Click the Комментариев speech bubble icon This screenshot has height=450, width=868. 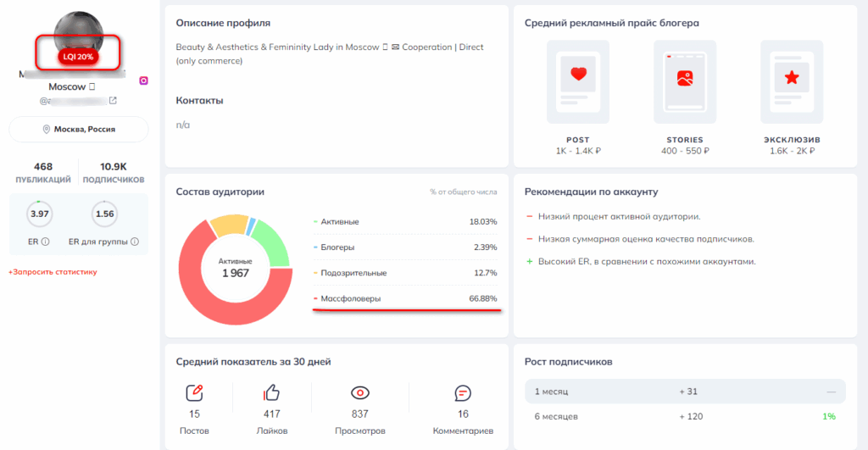click(463, 393)
